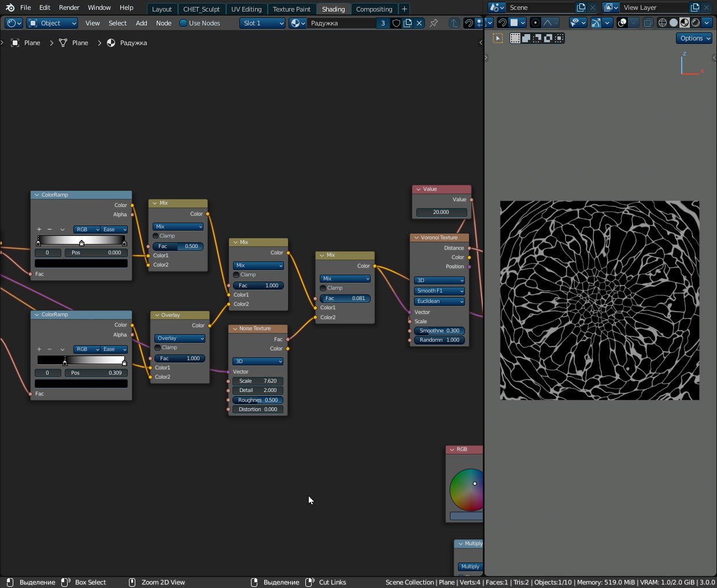Open the File menu
Screen dimensions: 717x588
tap(25, 8)
